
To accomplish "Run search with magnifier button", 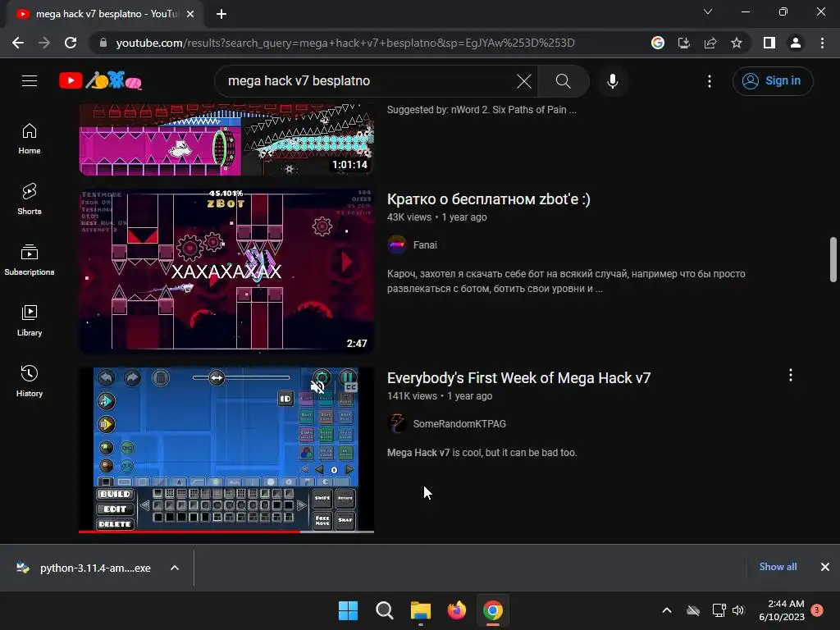I will 563,81.
